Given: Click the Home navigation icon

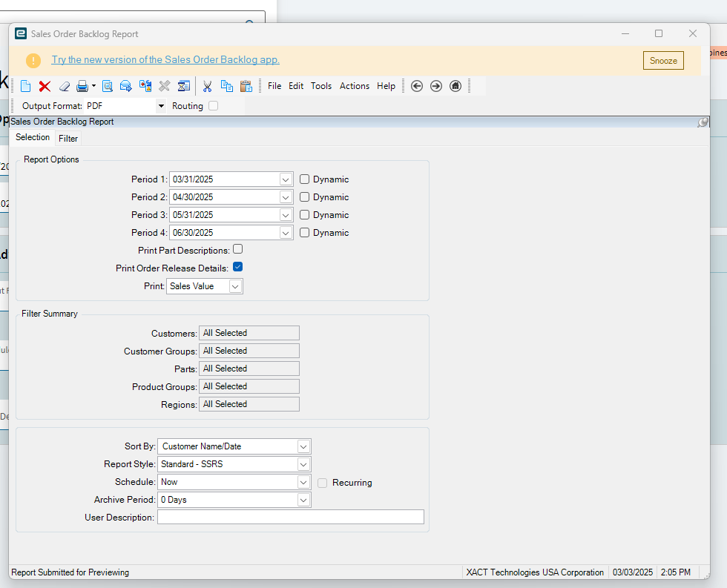Looking at the screenshot, I should (x=455, y=86).
